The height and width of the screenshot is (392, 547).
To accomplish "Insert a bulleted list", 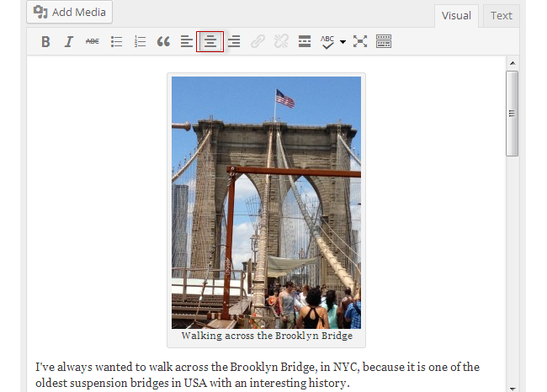I will coord(116,41).
